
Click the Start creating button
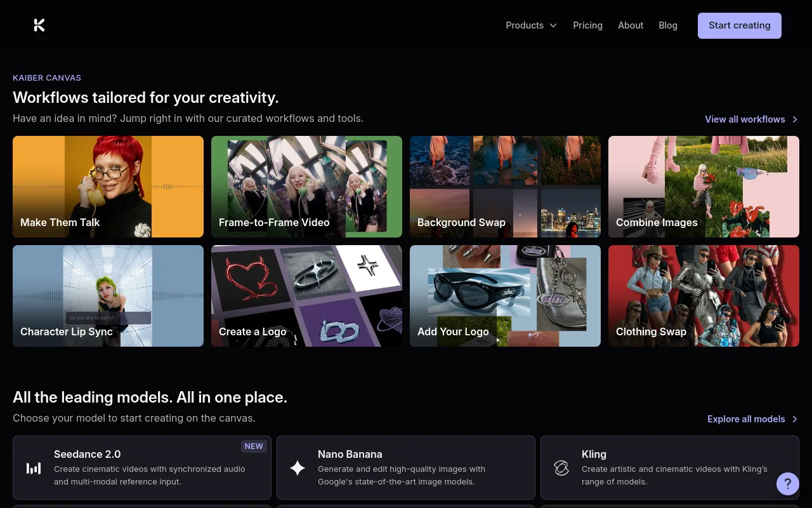point(740,25)
